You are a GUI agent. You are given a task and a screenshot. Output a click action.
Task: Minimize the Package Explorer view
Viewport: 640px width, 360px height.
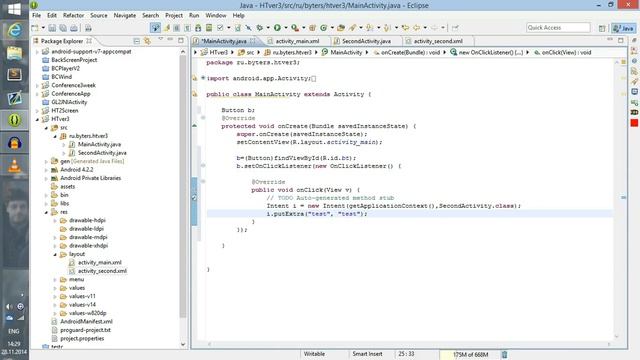coord(170,40)
